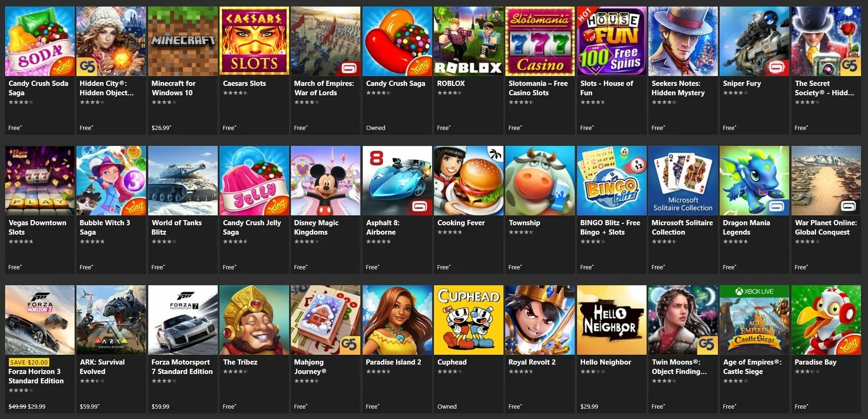Open the Disney Magic Kingdoms icon
Screen dimensions: 868x419
click(326, 181)
